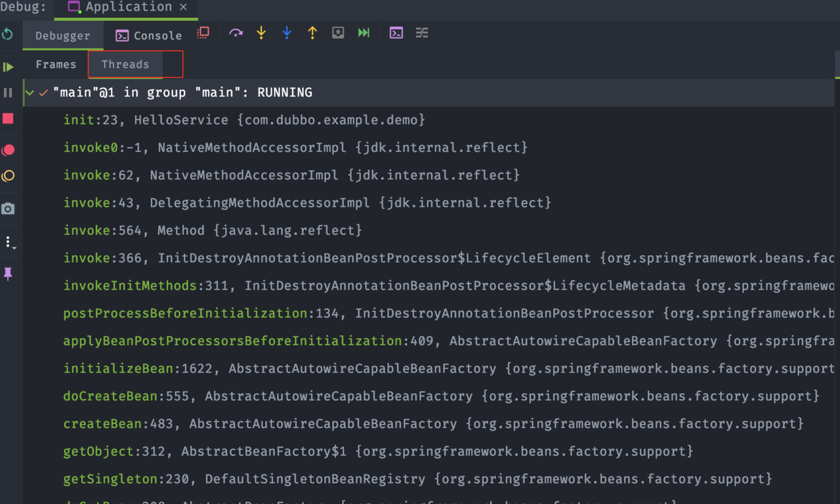The width and height of the screenshot is (840, 504).
Task: Resume program execution
Action: [x=8, y=67]
